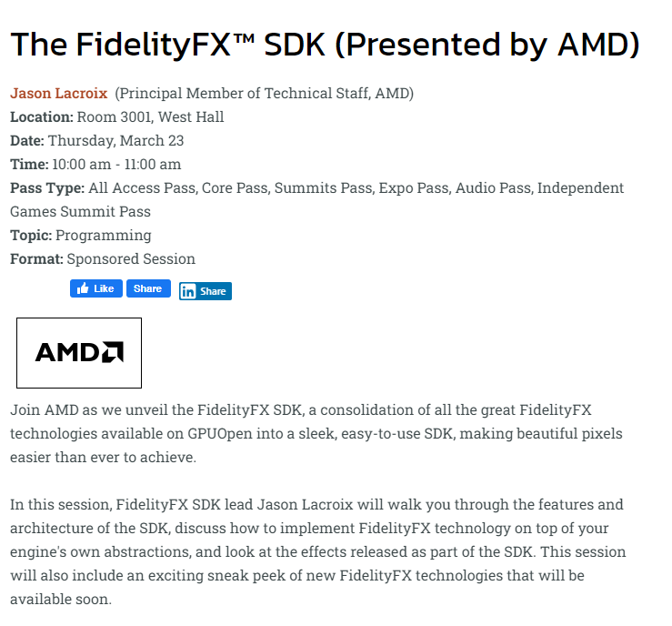Click the "Sponsored Session" format value
Image resolution: width=672 pixels, height=626 pixels.
click(x=131, y=259)
